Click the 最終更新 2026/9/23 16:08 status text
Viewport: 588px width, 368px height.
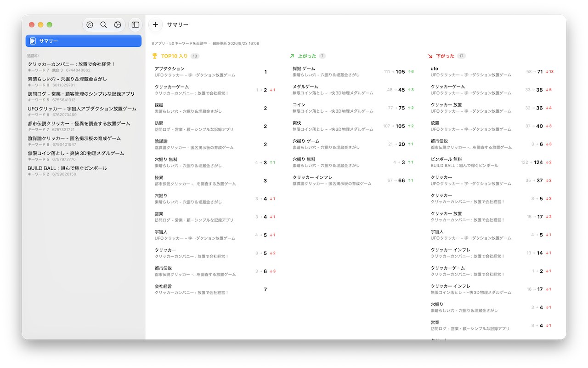click(236, 44)
